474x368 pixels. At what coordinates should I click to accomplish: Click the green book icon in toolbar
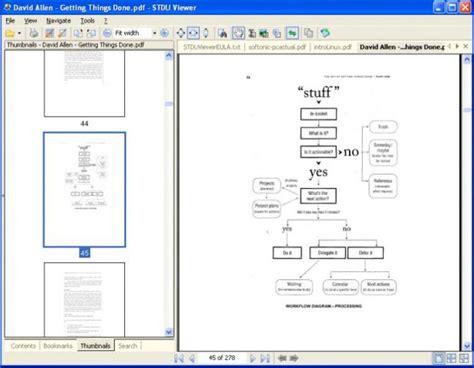[x=325, y=33]
